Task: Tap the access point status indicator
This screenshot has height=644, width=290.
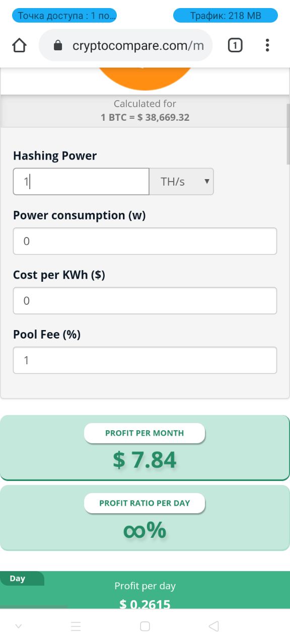Action: [64, 16]
